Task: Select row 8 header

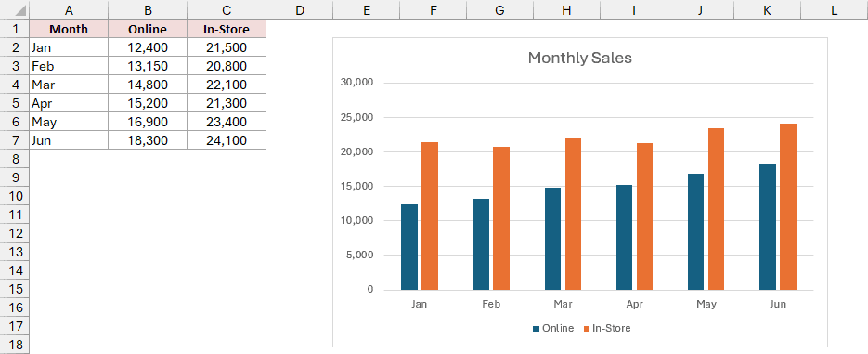Action: (15, 159)
